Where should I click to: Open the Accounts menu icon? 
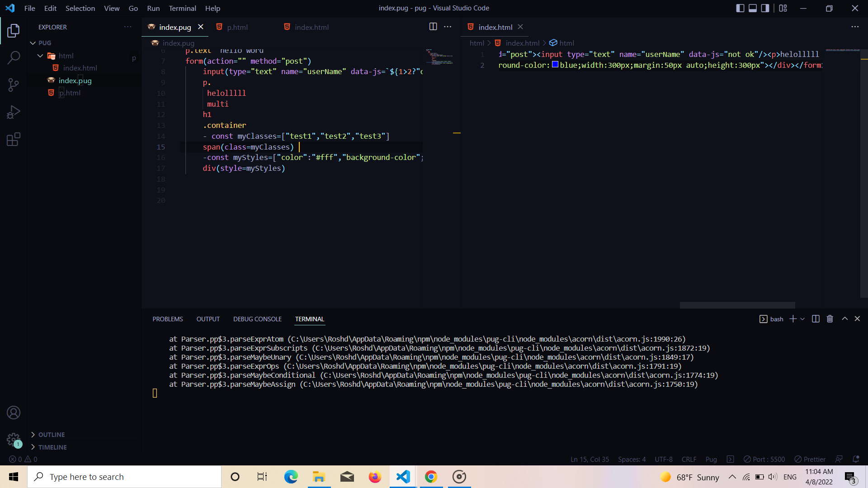pyautogui.click(x=14, y=413)
